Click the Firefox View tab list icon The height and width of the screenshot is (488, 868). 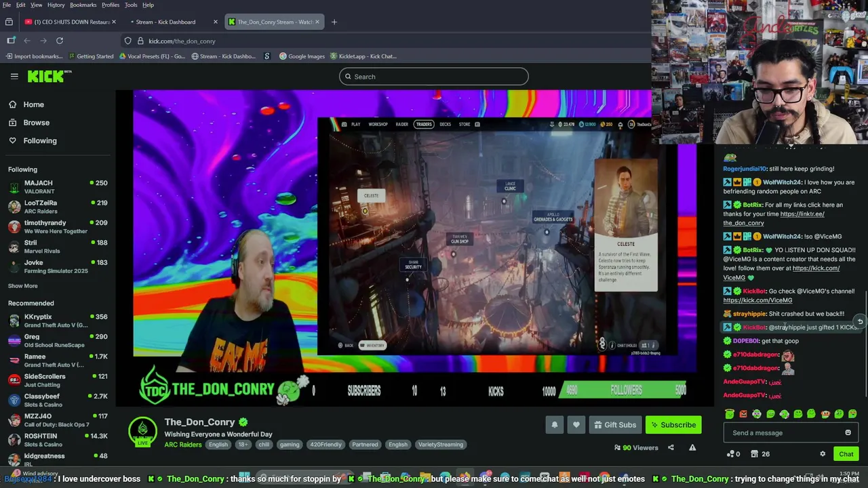(9, 22)
